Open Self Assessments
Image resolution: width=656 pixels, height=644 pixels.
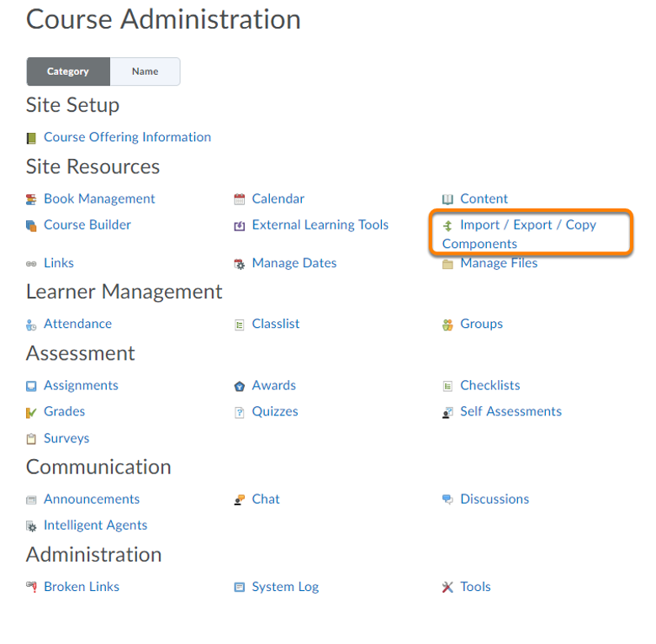pos(511,411)
